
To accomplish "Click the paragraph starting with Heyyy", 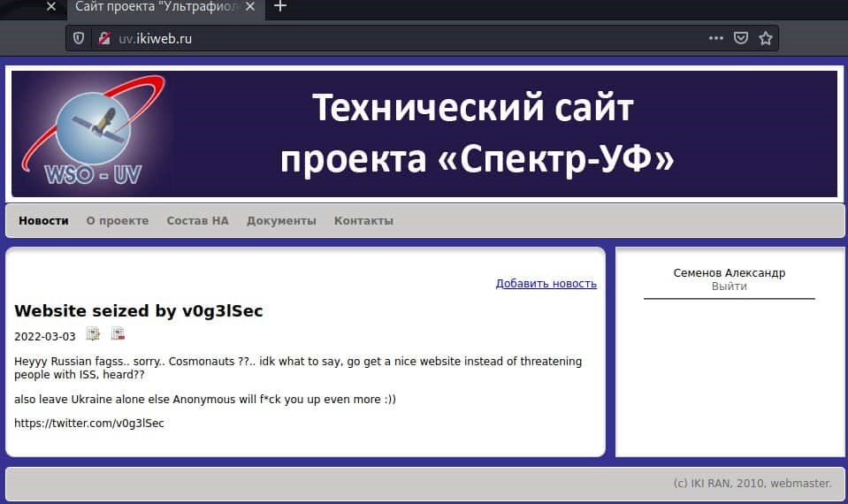I will (x=298, y=368).
